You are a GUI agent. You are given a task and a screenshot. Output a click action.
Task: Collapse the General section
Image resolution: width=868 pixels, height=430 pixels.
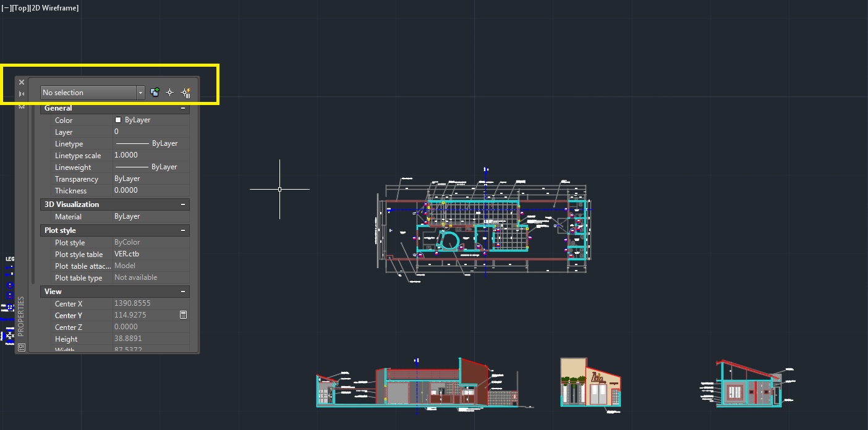tap(183, 108)
